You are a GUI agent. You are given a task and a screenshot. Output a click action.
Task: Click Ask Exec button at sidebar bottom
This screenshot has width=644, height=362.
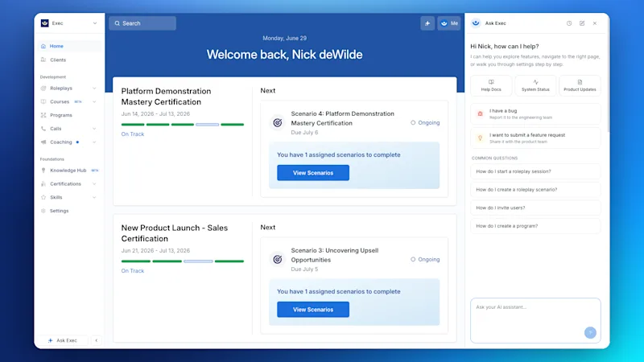pos(63,340)
